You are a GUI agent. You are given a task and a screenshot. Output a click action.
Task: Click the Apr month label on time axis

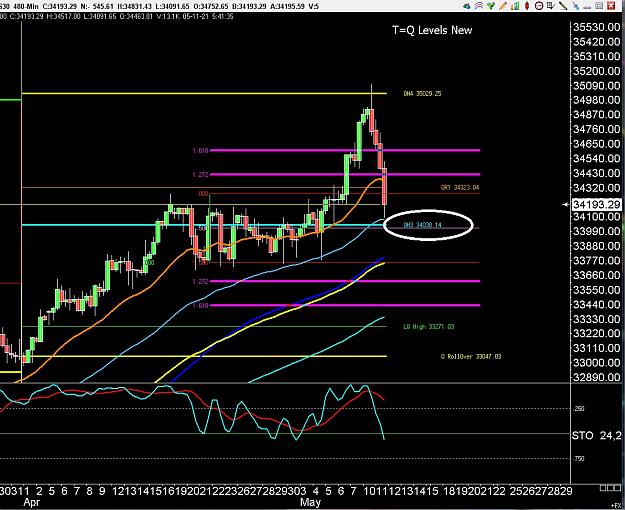point(31,502)
